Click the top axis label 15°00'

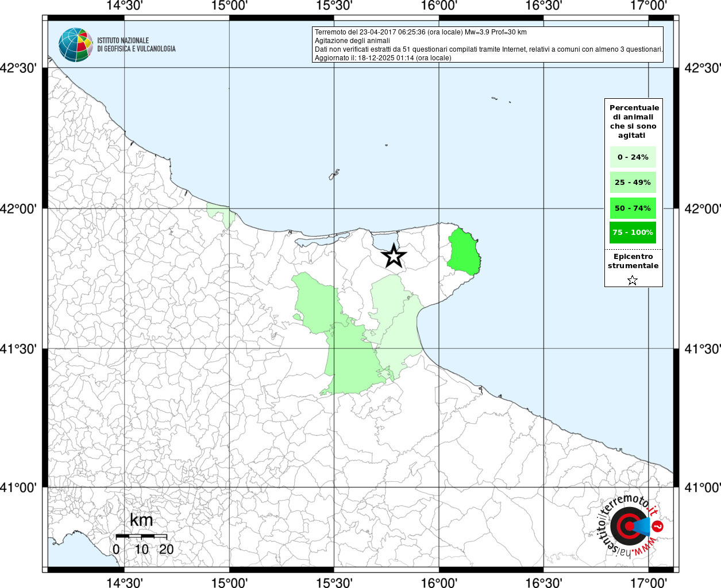tap(229, 6)
